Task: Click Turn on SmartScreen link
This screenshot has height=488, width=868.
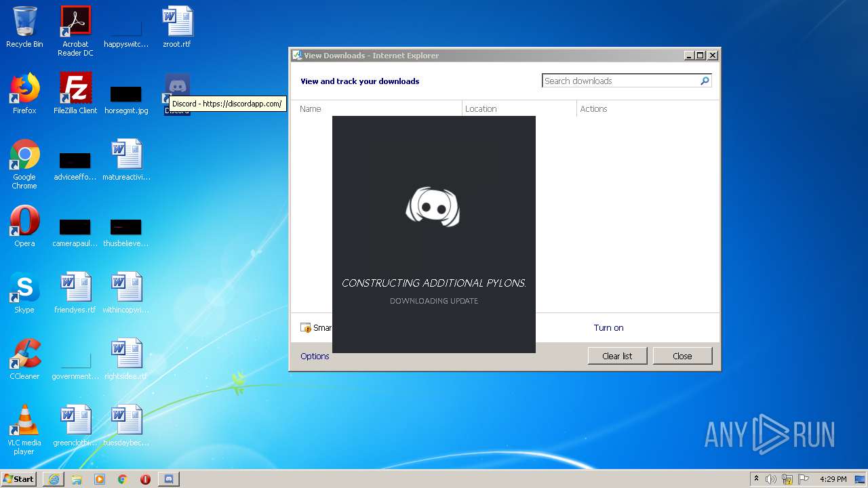Action: click(608, 328)
